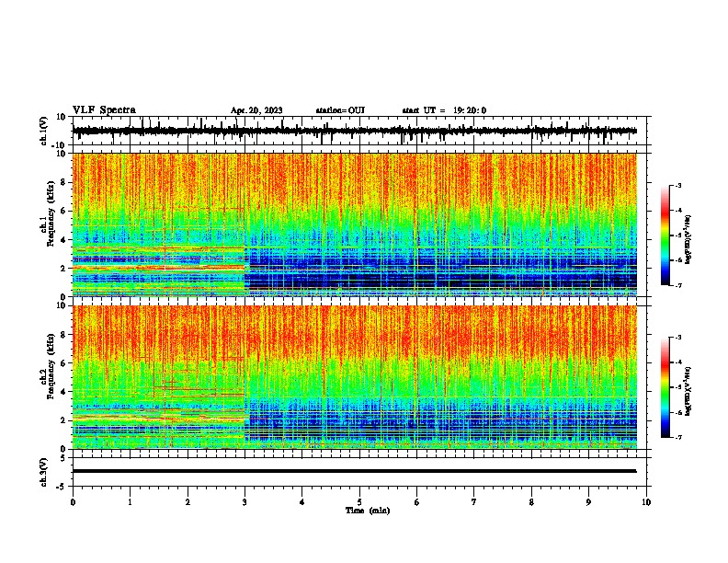728x563 pixels.
Task: Click the "4" kHz tick on ch.2 frequency axis
Action: coord(63,393)
